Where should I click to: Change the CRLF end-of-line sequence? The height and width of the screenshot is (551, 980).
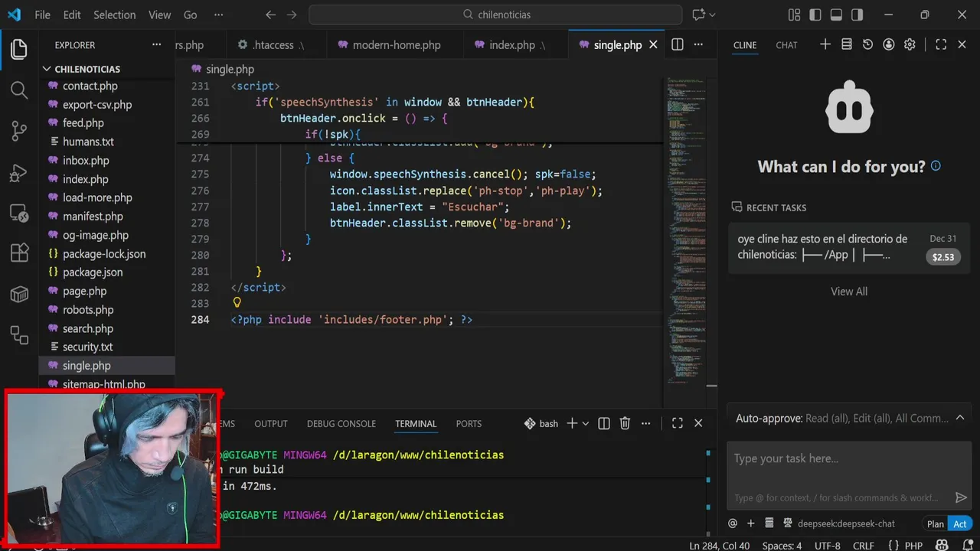(x=864, y=546)
